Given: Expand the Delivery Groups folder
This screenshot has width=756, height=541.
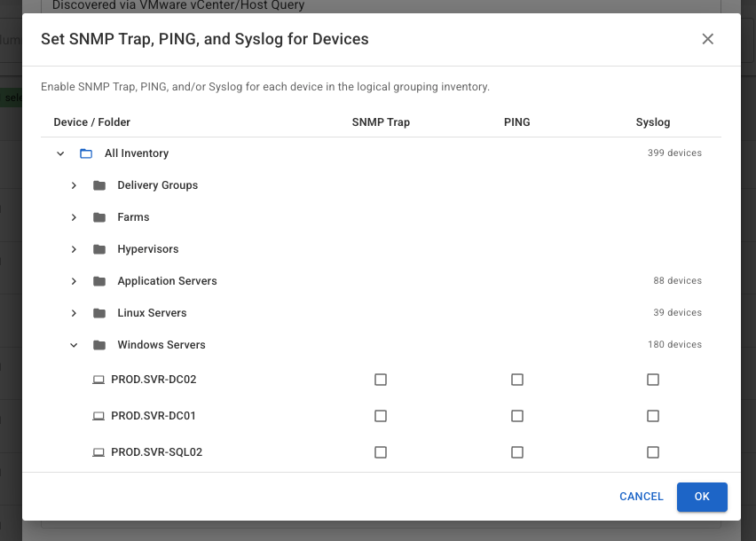Looking at the screenshot, I should (x=74, y=185).
